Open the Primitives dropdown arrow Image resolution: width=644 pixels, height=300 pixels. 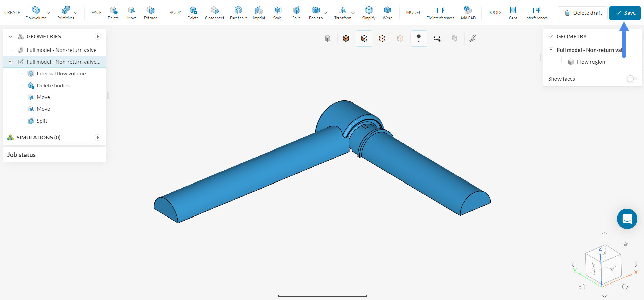pos(76,13)
